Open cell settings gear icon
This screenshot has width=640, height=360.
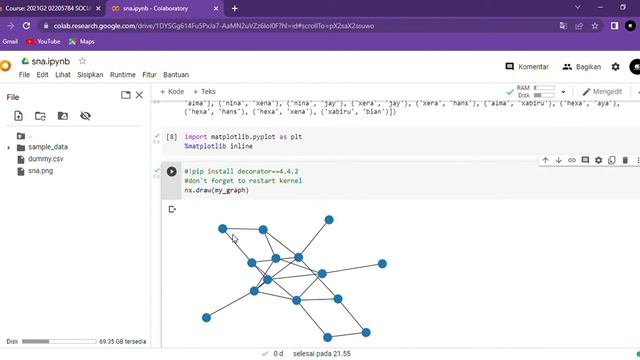coord(598,160)
